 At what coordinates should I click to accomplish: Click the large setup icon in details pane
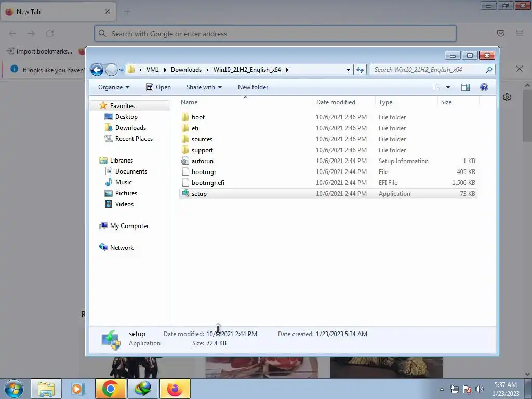pyautogui.click(x=111, y=340)
